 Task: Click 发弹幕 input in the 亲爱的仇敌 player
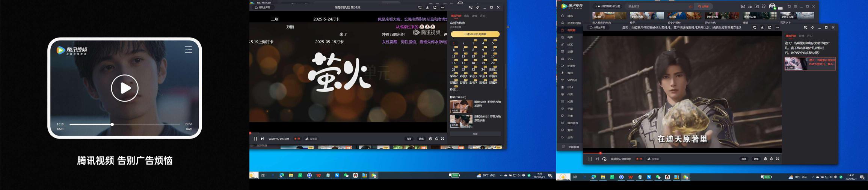tap(311, 139)
